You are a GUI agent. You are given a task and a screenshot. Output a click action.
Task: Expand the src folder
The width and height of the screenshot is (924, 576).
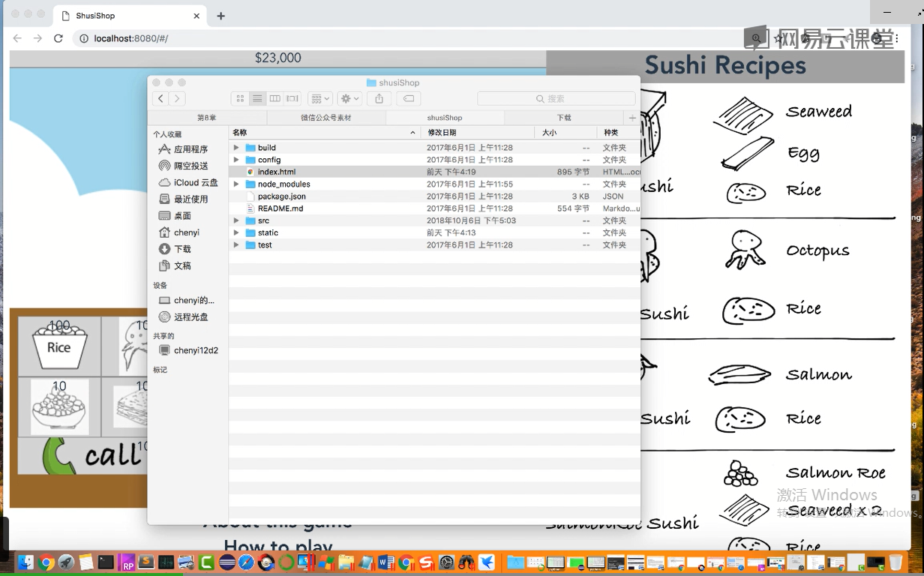pos(236,220)
